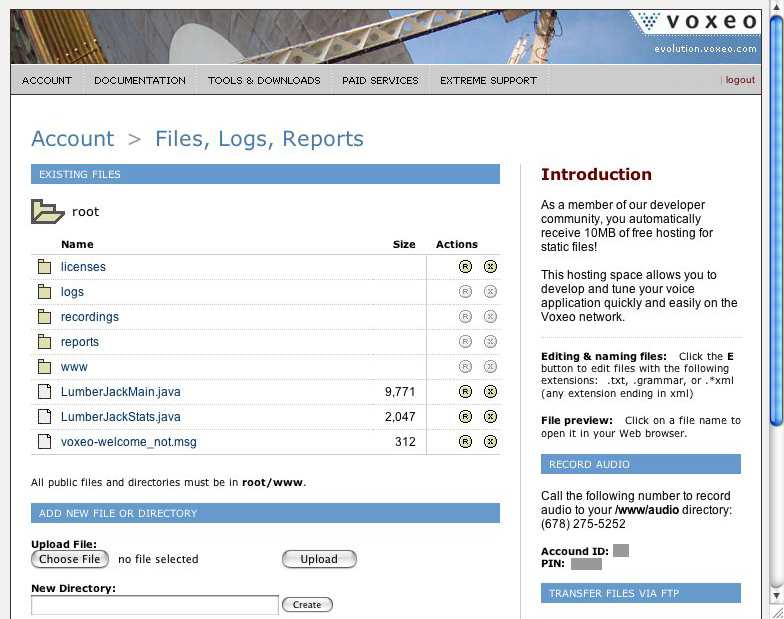Image resolution: width=784 pixels, height=619 pixels.
Task: Focus the New Directory text field
Action: tap(154, 605)
